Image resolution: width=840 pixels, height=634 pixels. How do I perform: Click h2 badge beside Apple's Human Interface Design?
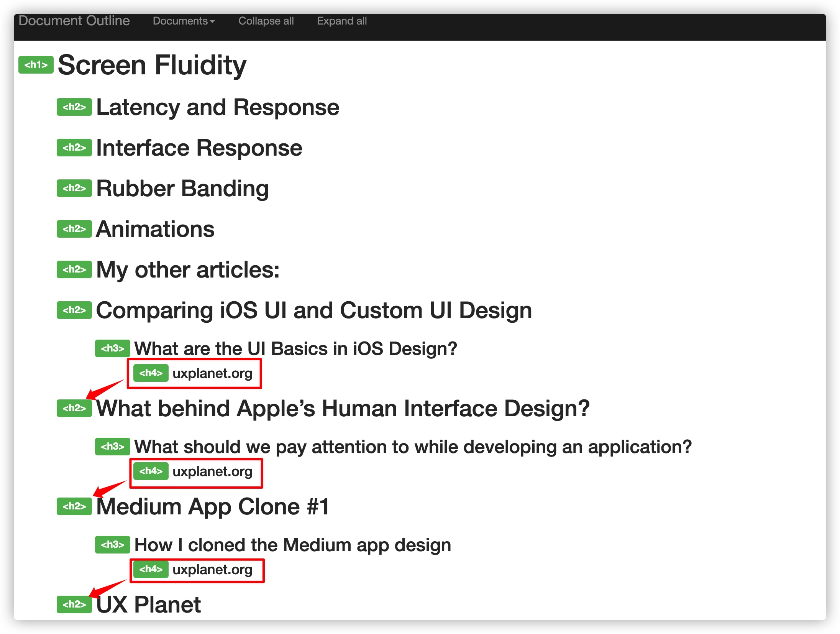(x=74, y=408)
